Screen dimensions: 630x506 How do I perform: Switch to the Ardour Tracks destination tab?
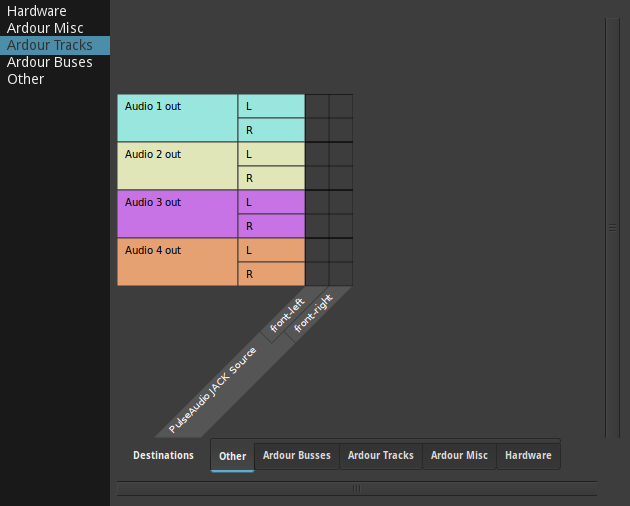click(380, 456)
